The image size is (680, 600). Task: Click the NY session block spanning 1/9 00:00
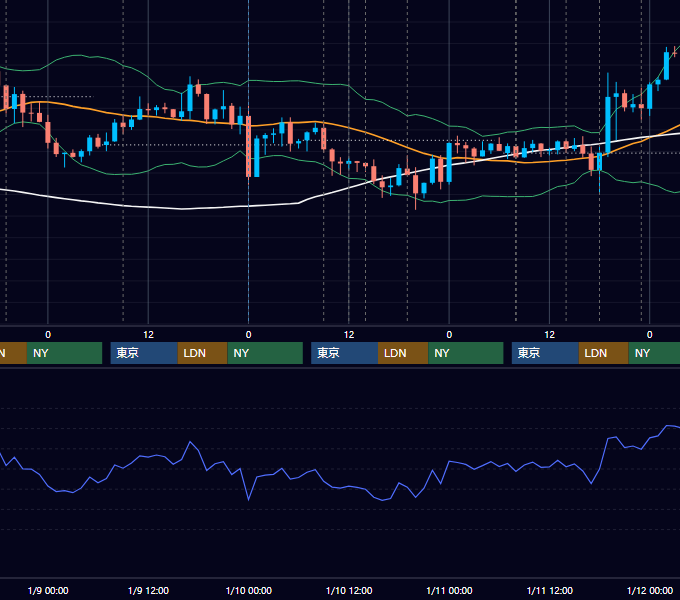[x=64, y=353]
